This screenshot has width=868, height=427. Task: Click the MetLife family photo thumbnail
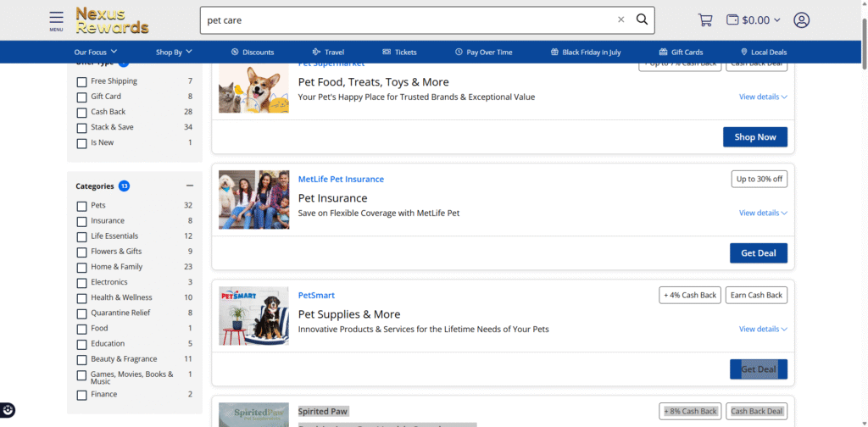pyautogui.click(x=253, y=200)
